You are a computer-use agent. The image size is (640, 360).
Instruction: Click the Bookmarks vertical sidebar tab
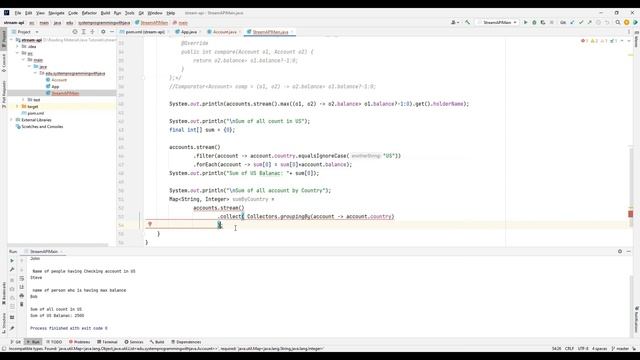[4, 293]
